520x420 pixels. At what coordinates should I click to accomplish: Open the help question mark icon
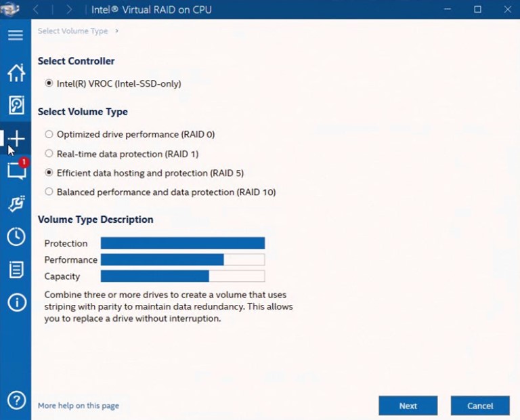pos(16,400)
